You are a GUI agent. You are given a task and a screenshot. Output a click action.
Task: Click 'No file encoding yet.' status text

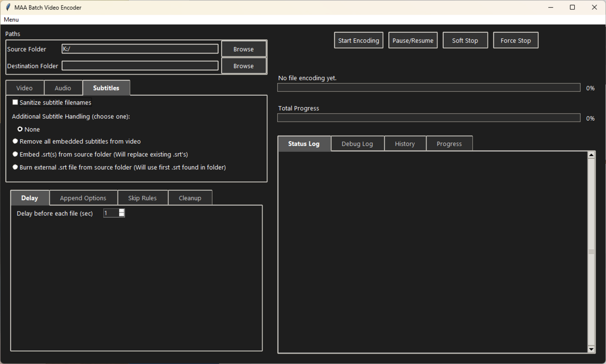click(x=307, y=78)
